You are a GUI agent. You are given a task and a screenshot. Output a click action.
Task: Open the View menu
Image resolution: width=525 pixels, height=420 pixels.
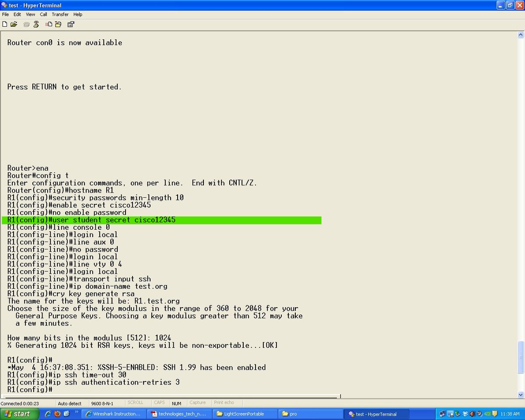point(30,14)
